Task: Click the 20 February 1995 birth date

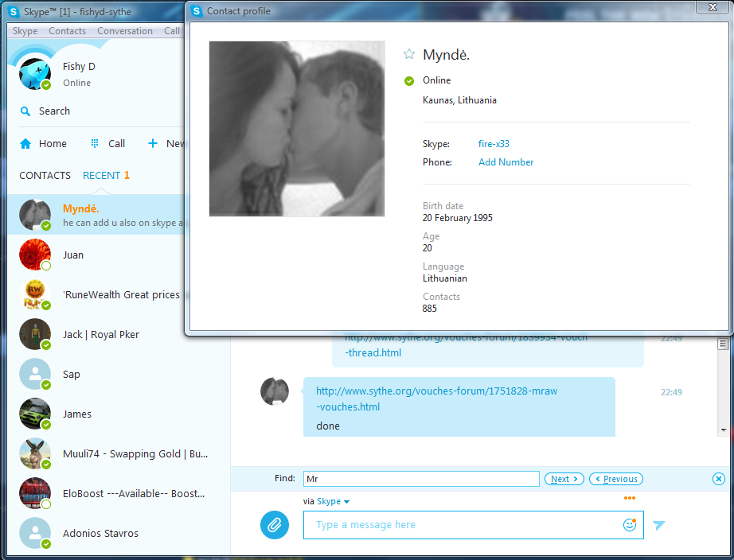Action: [457, 217]
